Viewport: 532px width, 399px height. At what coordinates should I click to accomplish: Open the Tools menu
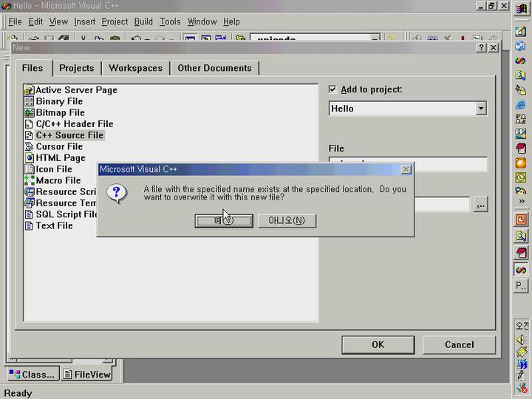170,21
